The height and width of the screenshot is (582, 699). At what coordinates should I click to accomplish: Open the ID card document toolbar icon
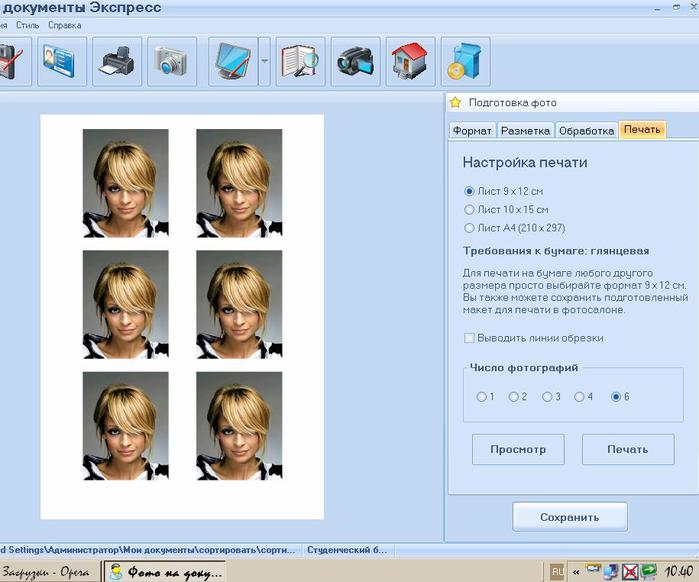62,61
